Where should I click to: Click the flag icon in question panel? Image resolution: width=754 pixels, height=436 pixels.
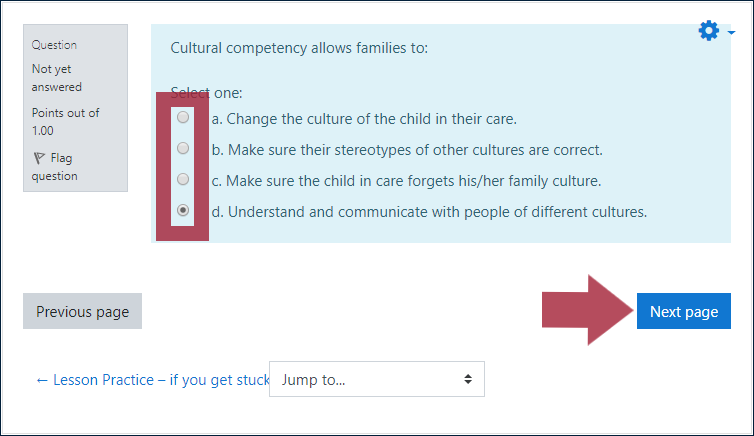click(x=39, y=158)
